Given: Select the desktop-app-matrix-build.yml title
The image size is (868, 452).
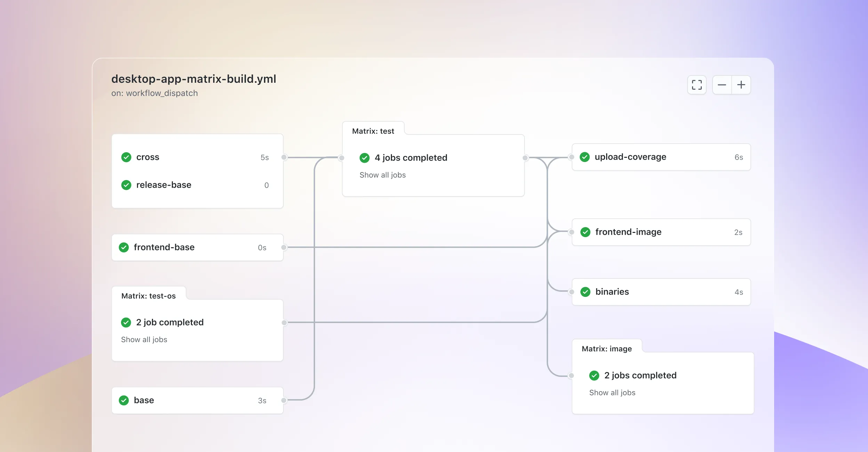Looking at the screenshot, I should (x=193, y=79).
